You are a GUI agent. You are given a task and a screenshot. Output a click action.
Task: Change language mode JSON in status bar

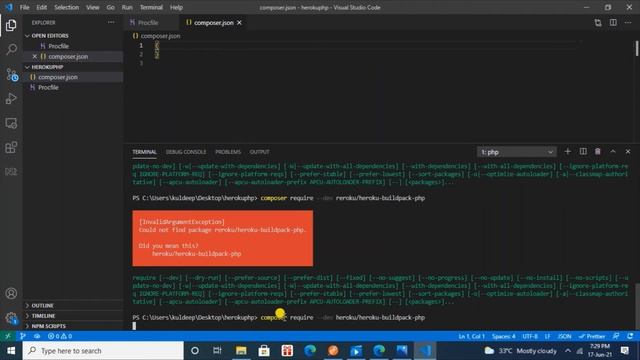click(564, 336)
